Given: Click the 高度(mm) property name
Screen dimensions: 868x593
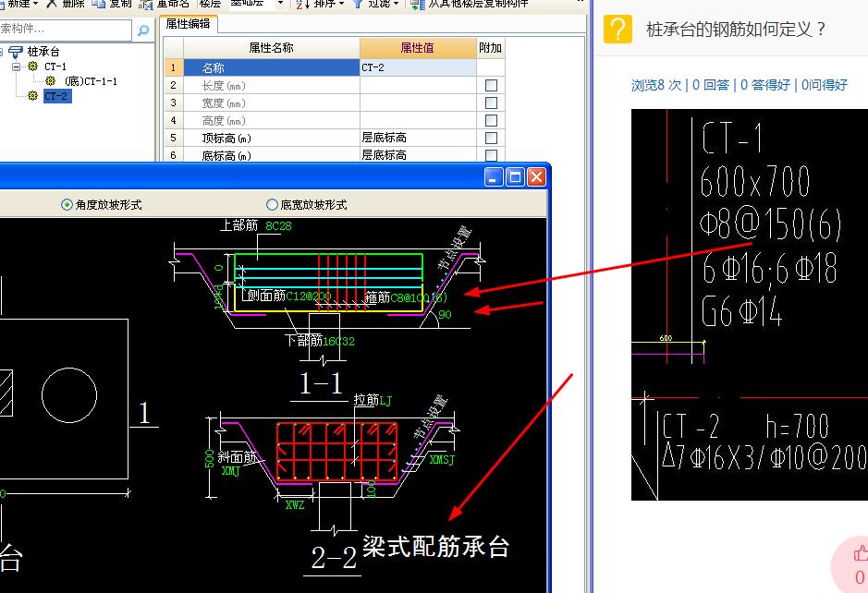Looking at the screenshot, I should [x=224, y=121].
